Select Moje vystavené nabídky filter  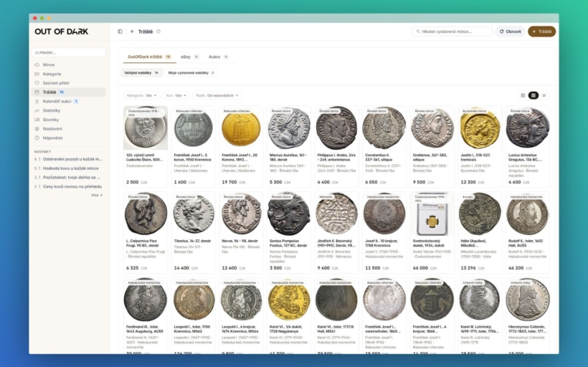pos(191,72)
